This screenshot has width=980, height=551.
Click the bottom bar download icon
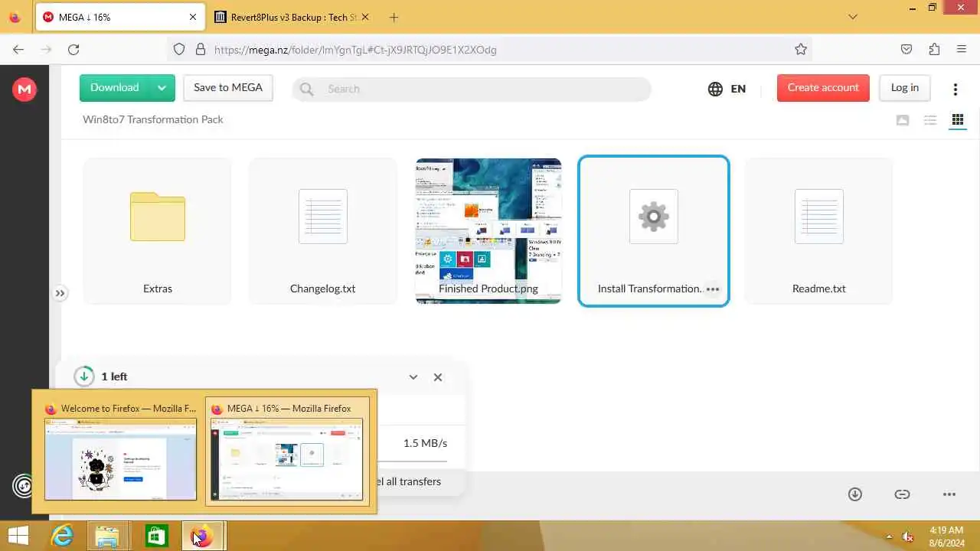[855, 494]
